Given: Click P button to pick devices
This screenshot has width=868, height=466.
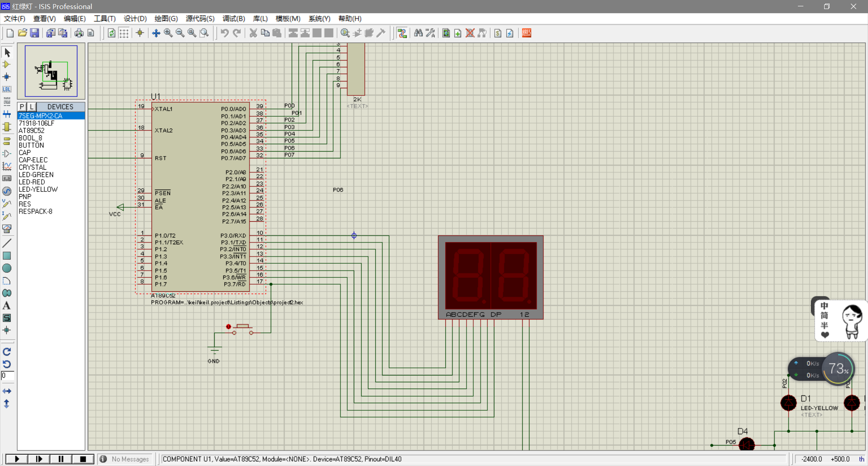Looking at the screenshot, I should click(22, 107).
